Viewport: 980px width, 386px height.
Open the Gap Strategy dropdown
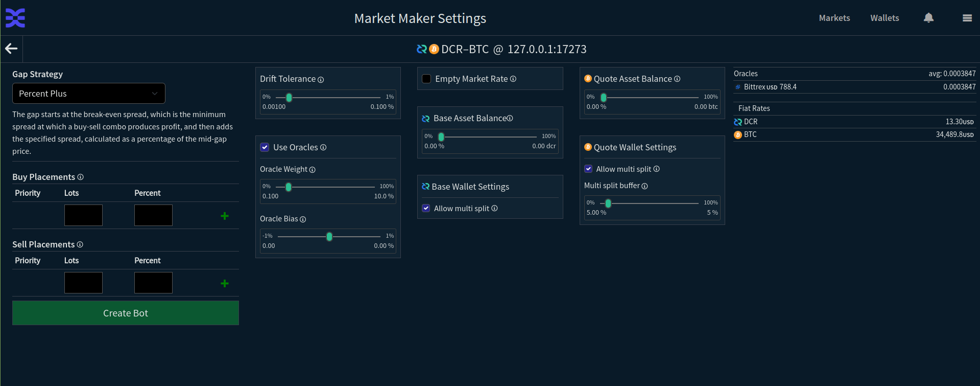pyautogui.click(x=88, y=94)
